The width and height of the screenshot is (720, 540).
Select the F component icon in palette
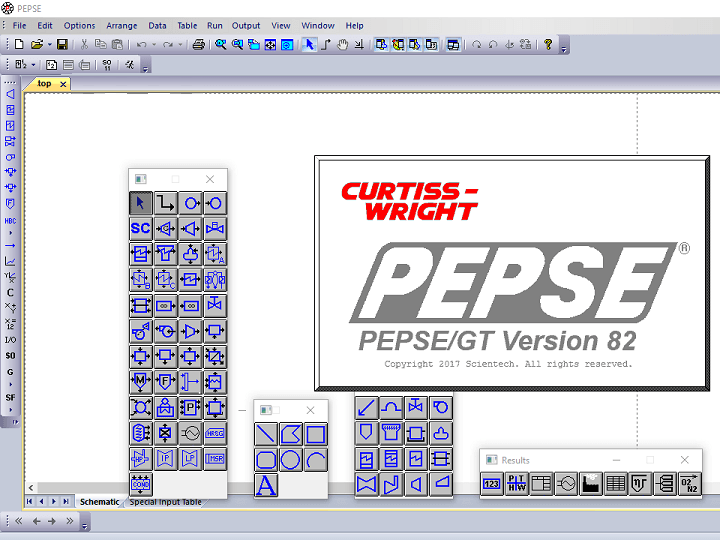pos(165,382)
